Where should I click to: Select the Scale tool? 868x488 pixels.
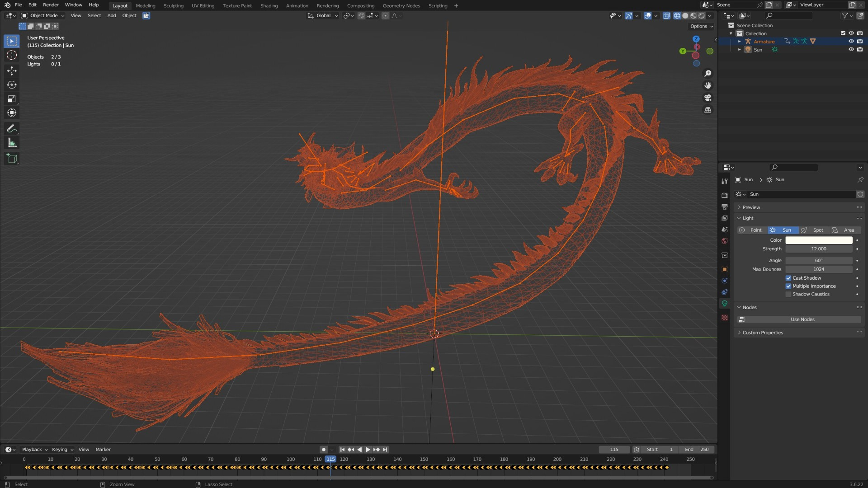tap(12, 99)
